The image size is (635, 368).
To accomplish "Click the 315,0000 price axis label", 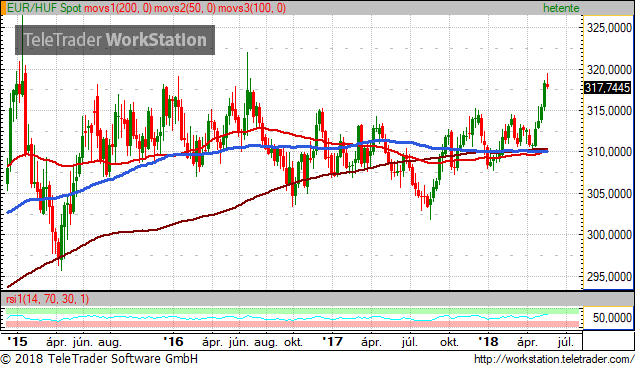I will tap(609, 111).
